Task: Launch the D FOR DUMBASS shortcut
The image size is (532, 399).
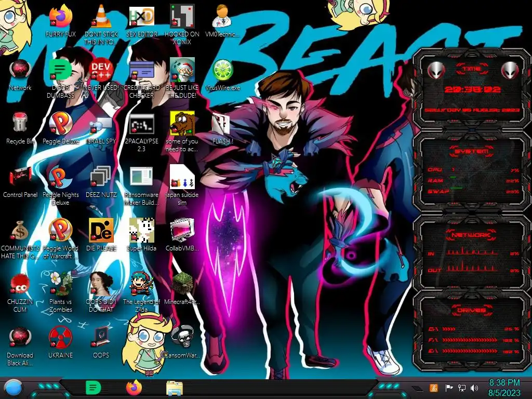Action: pyautogui.click(x=60, y=70)
